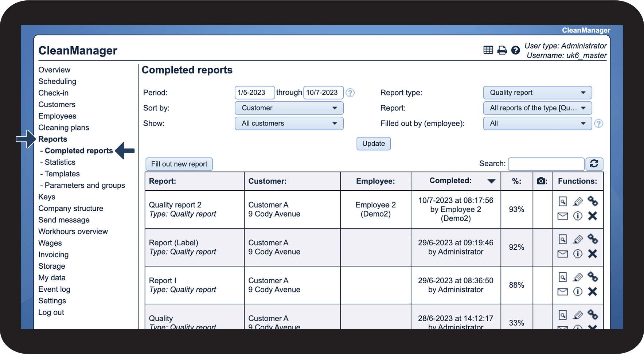Show info for Report (Label) row
644x354 pixels.
[578, 254]
